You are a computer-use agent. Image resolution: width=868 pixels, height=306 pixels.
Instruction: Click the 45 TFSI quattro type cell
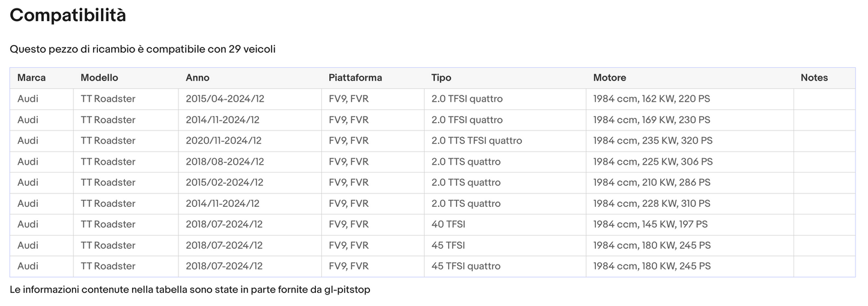[x=466, y=266]
